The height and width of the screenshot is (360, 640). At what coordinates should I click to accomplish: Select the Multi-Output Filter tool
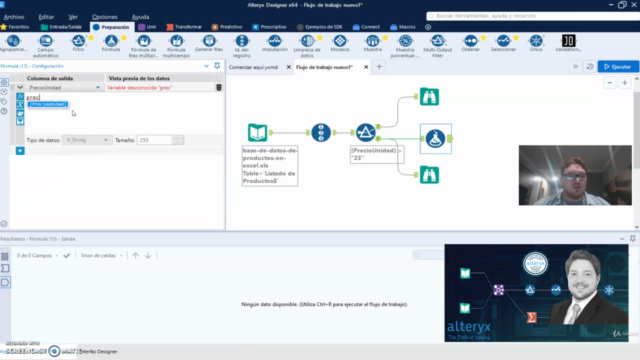pyautogui.click(x=438, y=46)
